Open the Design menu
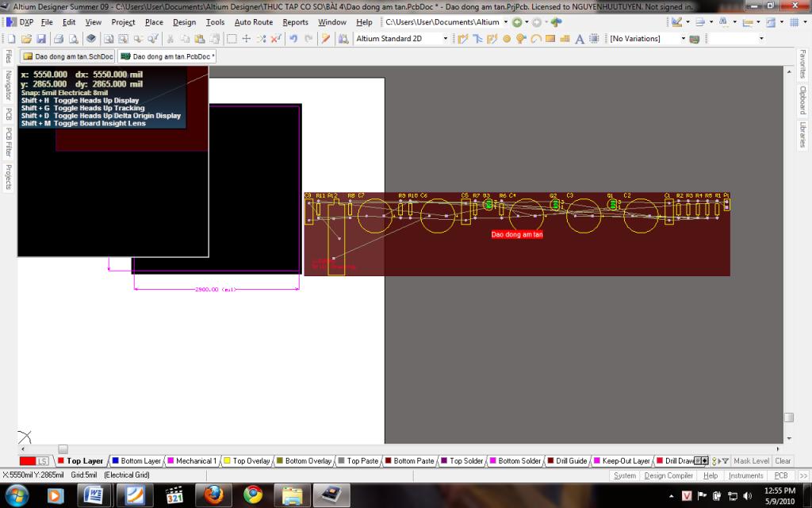This screenshot has height=508, width=812. pyautogui.click(x=184, y=22)
